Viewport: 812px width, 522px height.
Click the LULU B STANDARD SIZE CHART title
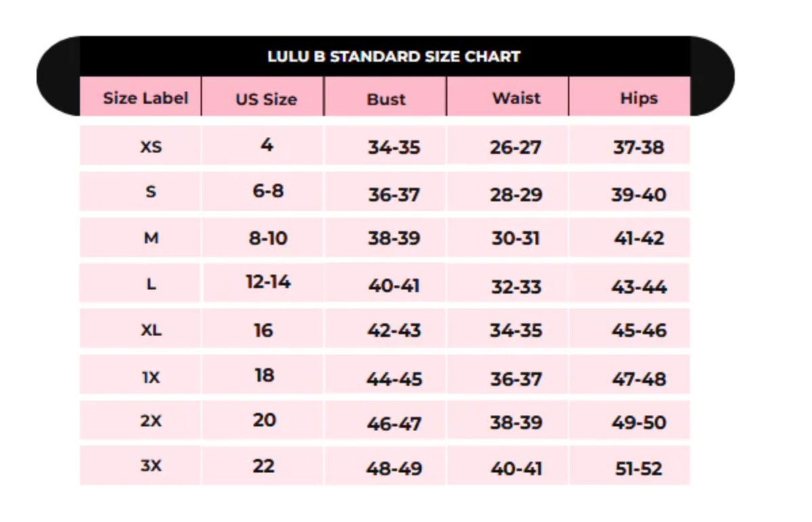point(393,56)
